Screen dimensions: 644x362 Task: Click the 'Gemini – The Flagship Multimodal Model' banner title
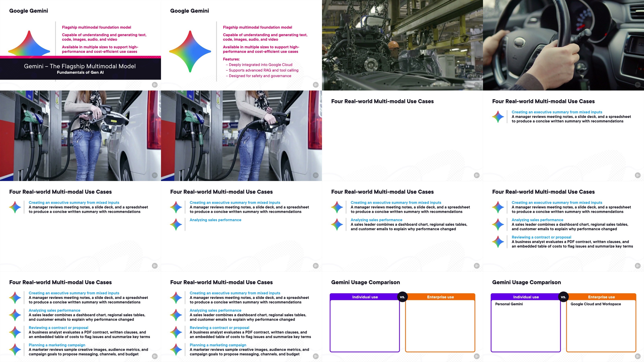tap(80, 66)
